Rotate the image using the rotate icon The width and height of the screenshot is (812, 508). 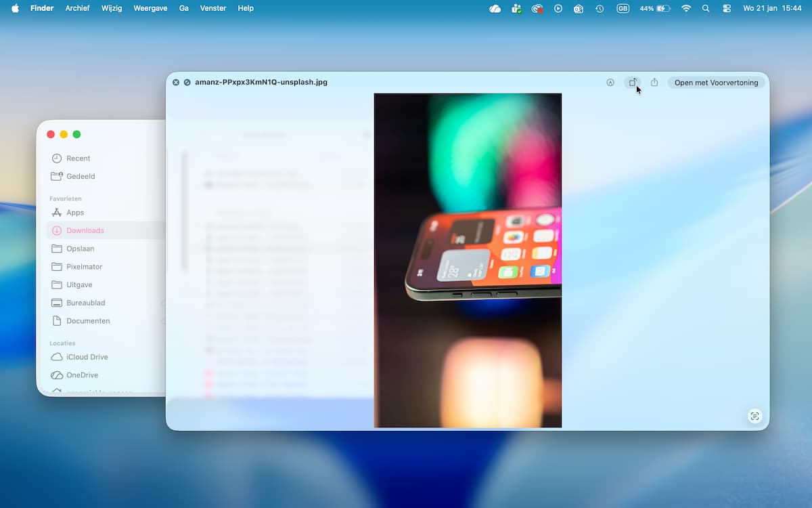(x=633, y=83)
